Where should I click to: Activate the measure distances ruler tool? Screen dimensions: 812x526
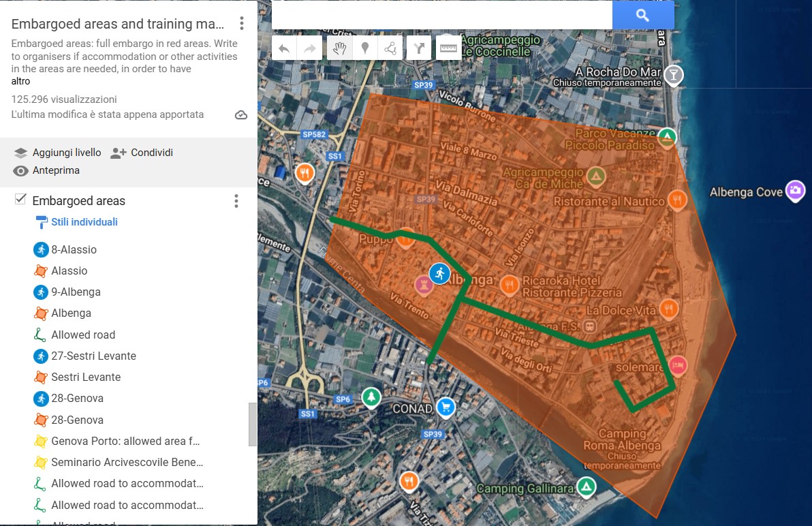click(448, 48)
